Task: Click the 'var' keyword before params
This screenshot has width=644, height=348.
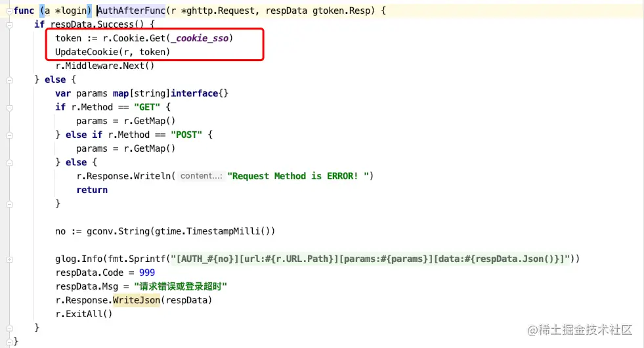Action: pyautogui.click(x=63, y=93)
